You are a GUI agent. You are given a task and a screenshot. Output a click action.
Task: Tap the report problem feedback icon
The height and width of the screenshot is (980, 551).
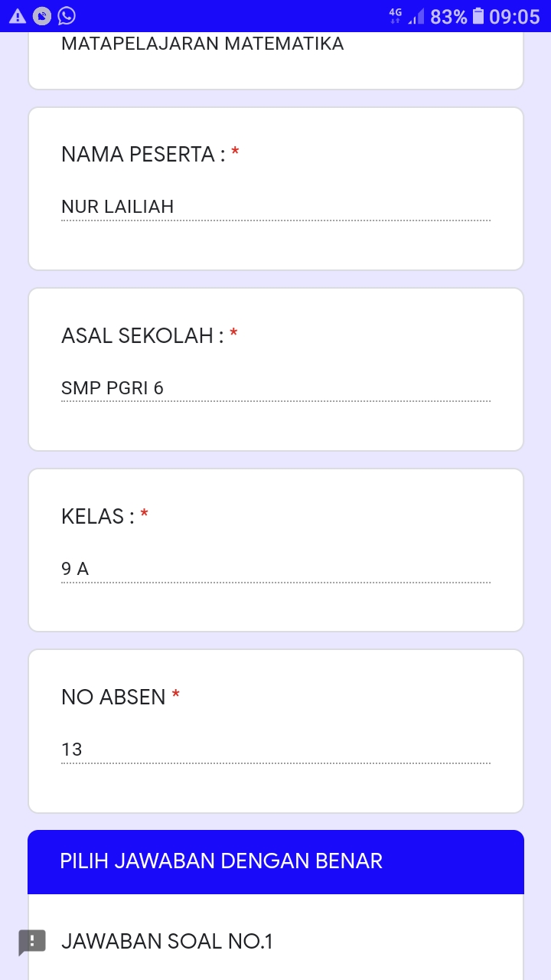coord(32,941)
